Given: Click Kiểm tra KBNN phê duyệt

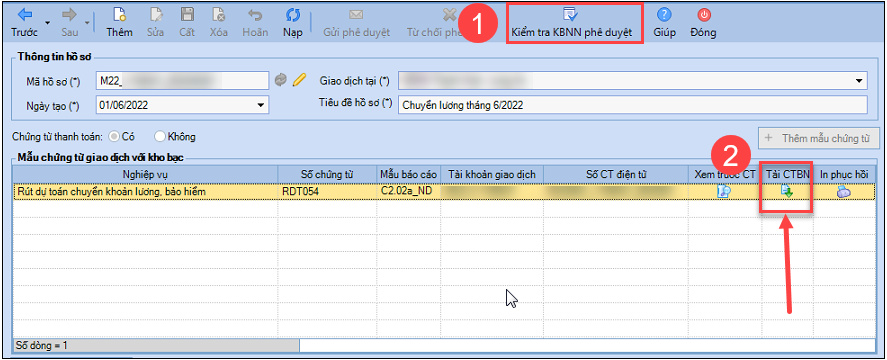Looking at the screenshot, I should [575, 22].
